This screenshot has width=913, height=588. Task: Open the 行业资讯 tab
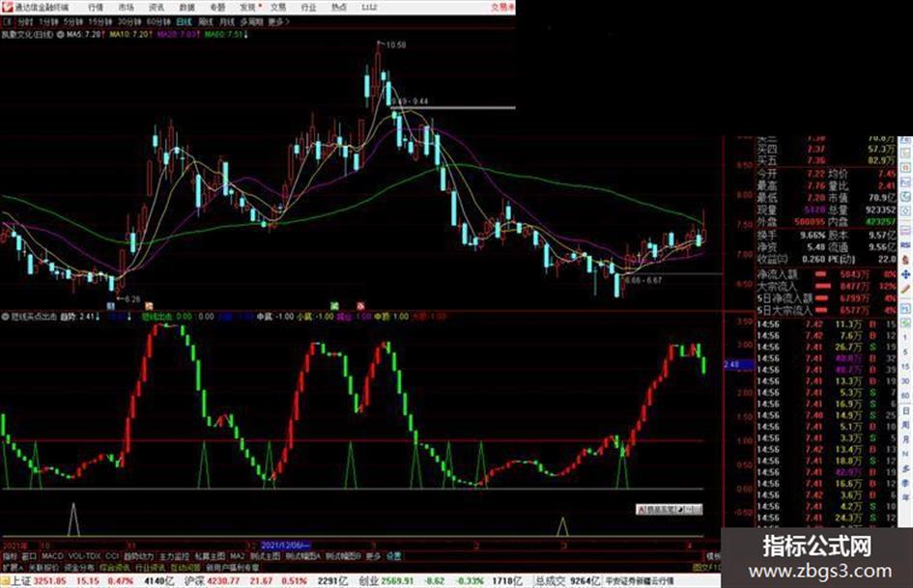pos(150,567)
